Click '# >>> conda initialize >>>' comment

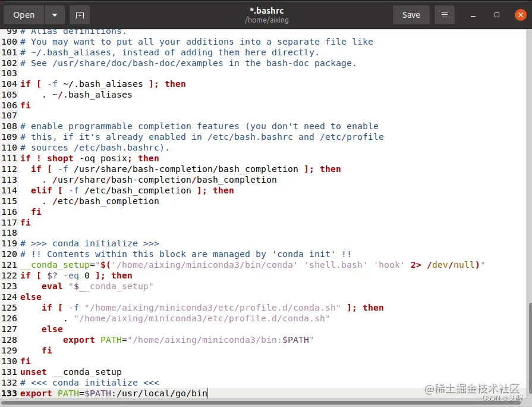pos(90,243)
